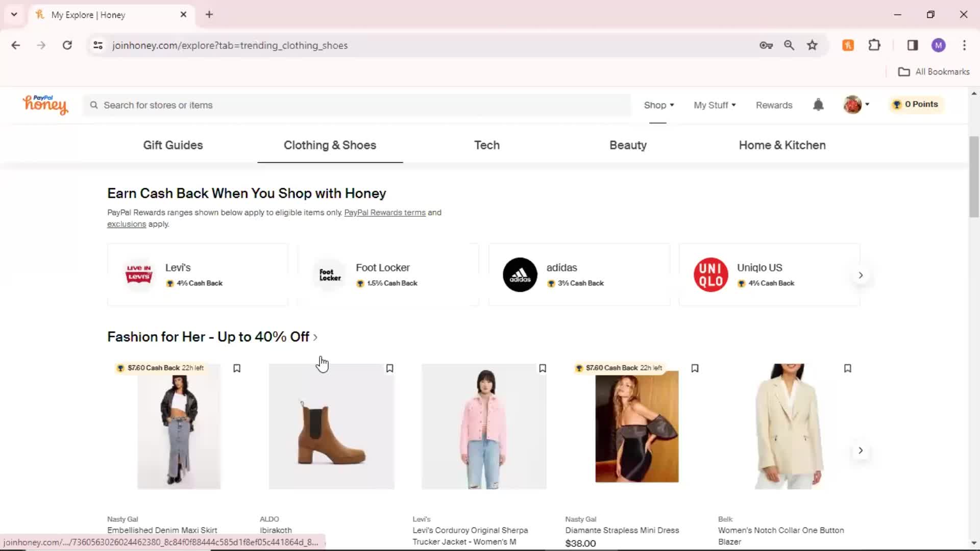Click the Levi's logo icon
Viewport: 980px width, 551px height.
tap(139, 274)
